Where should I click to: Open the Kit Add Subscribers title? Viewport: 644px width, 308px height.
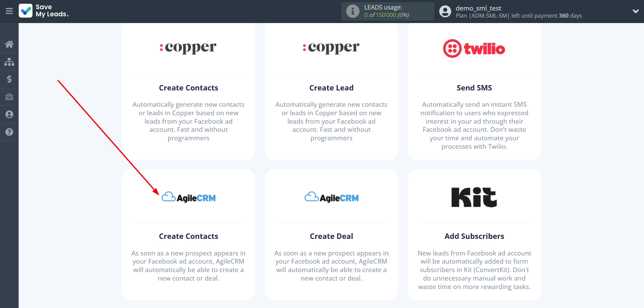474,236
